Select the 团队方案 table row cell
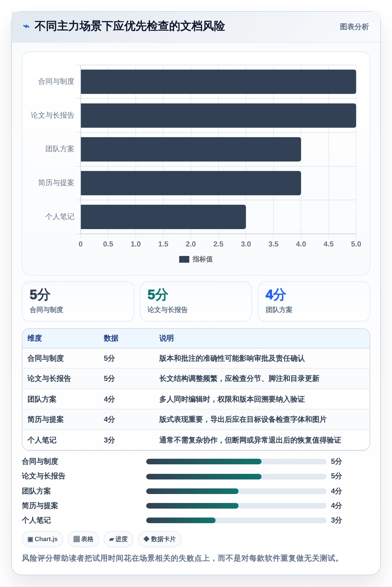Viewport: 392px width, 587px height. pyautogui.click(x=42, y=399)
